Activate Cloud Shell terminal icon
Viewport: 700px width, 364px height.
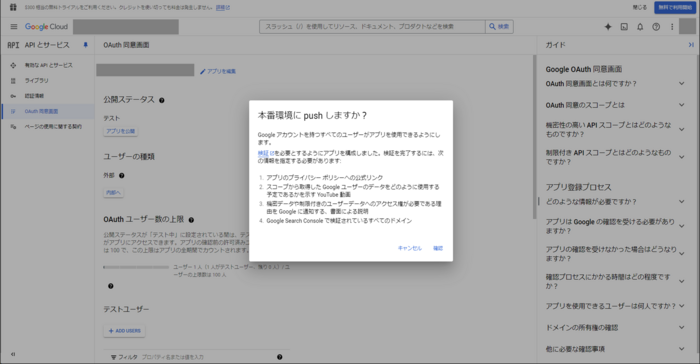click(x=624, y=27)
